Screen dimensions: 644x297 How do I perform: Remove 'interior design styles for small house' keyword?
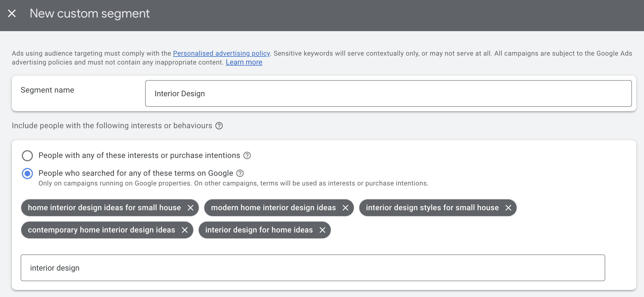tap(508, 208)
